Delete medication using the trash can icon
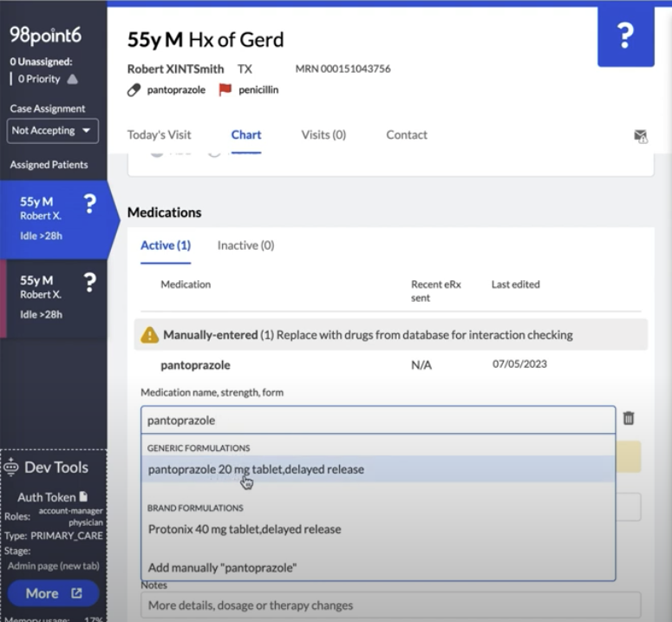The image size is (672, 622). tap(629, 418)
